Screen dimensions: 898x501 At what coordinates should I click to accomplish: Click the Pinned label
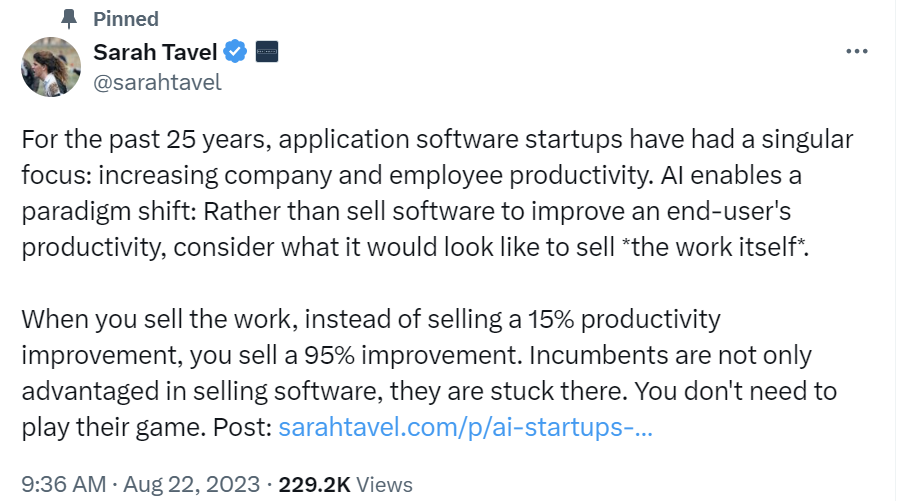click(125, 19)
